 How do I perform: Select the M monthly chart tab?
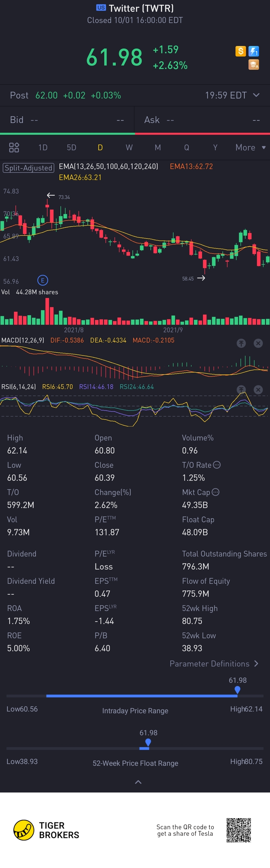pos(158,147)
